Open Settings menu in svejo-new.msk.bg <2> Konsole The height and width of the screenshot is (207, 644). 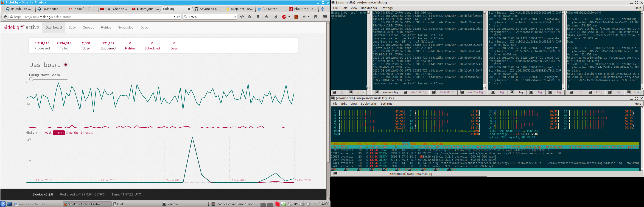click(x=386, y=103)
